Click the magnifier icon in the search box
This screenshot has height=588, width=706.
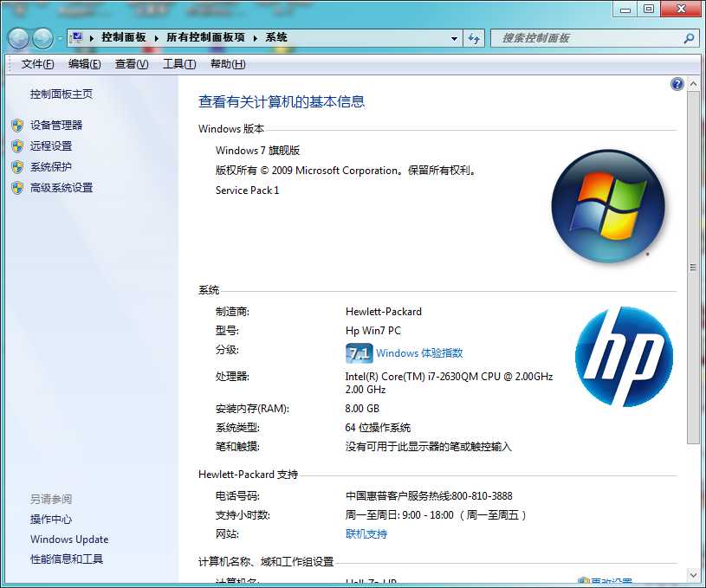[x=689, y=39]
